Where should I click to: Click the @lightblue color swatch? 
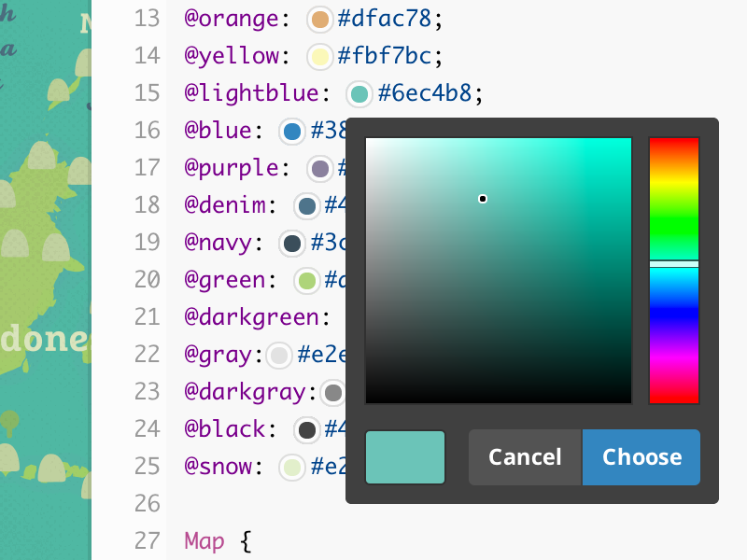click(359, 93)
